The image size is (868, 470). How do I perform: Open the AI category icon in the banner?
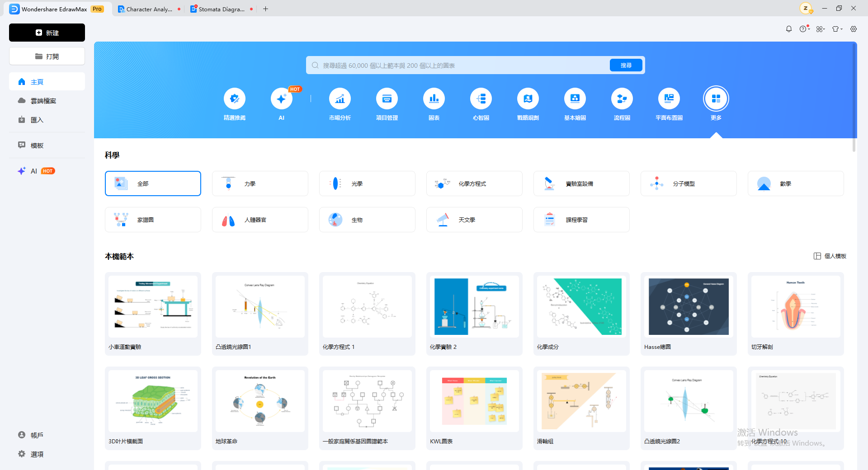coord(282,99)
